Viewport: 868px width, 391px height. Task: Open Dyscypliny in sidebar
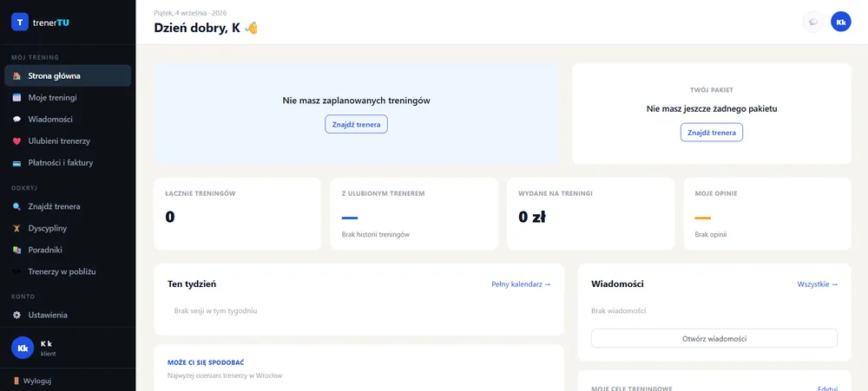point(68,228)
